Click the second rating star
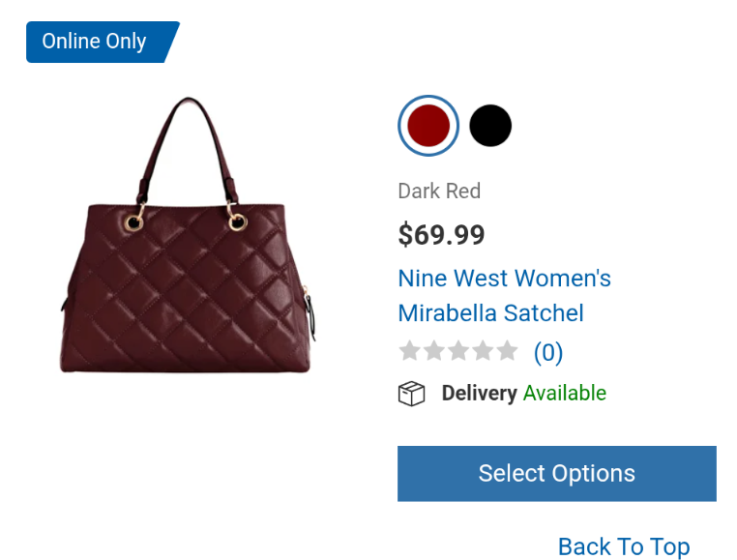Screen dimensions: 737x560 coord(434,351)
